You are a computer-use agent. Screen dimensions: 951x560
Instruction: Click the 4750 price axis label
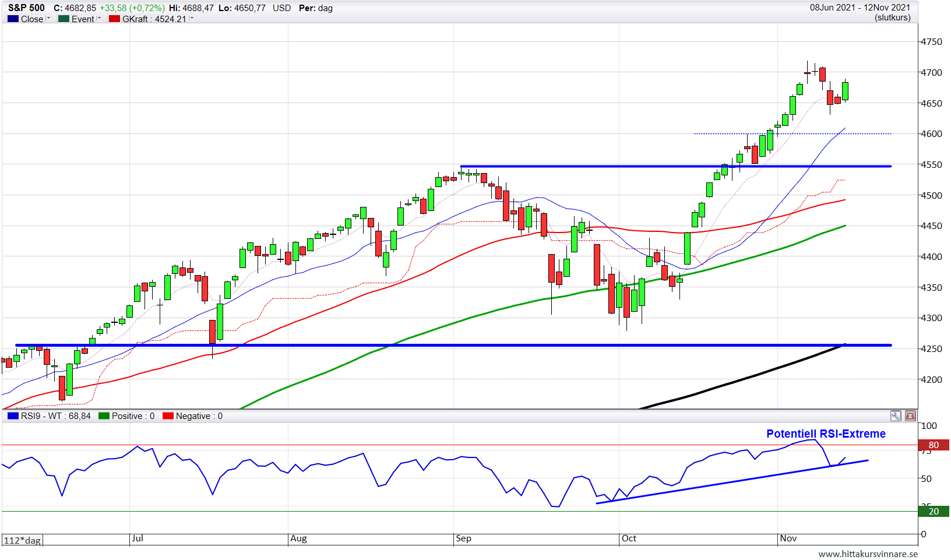click(x=931, y=42)
